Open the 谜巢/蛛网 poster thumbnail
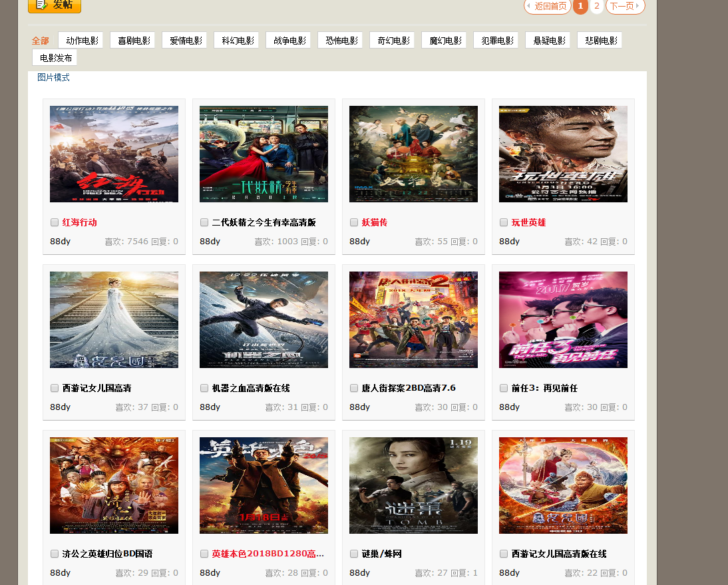 (x=413, y=486)
